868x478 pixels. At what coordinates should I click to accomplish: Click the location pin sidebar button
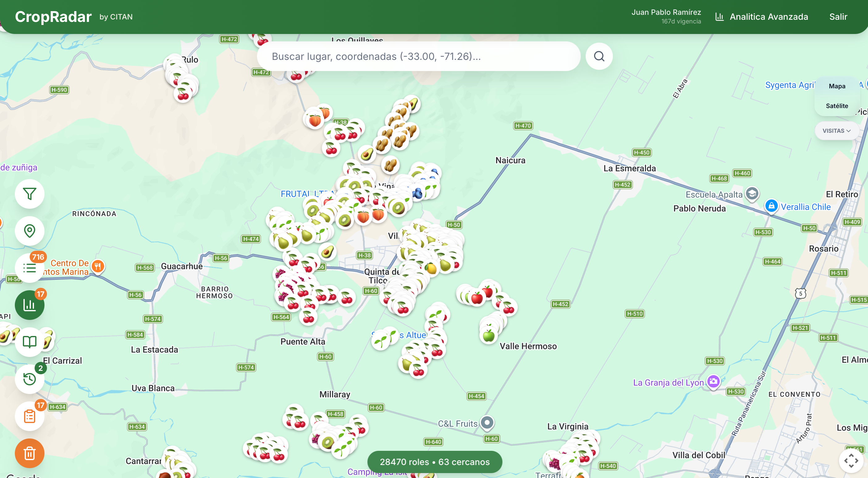point(30,231)
